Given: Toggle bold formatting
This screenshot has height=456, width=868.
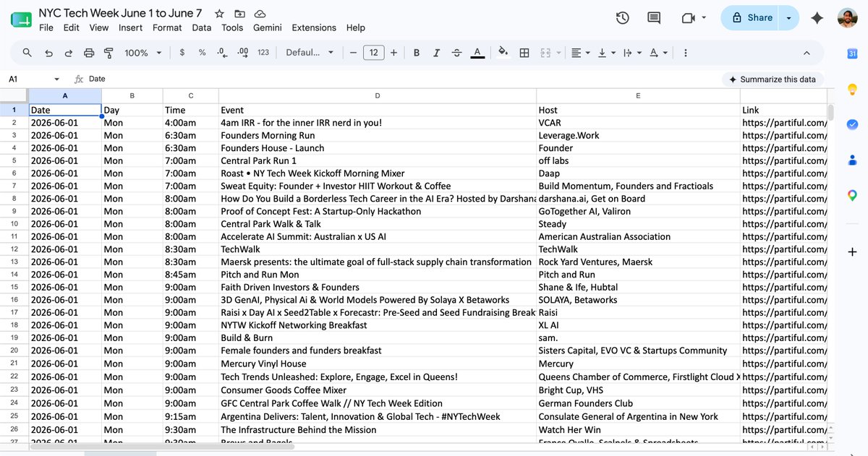Looking at the screenshot, I should point(417,53).
